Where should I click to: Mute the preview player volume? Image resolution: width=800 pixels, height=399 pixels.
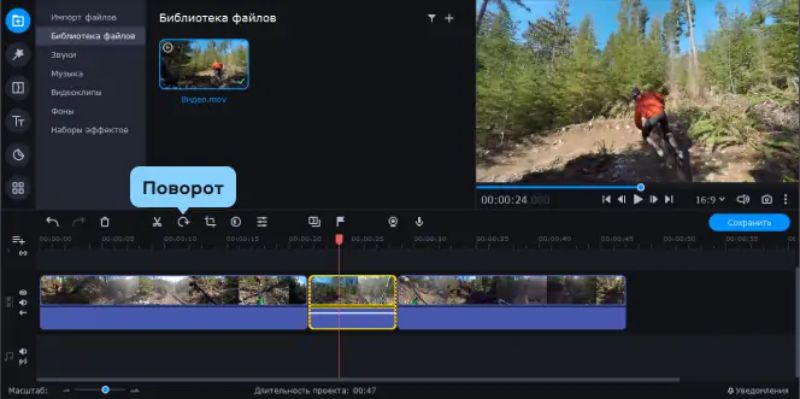743,200
